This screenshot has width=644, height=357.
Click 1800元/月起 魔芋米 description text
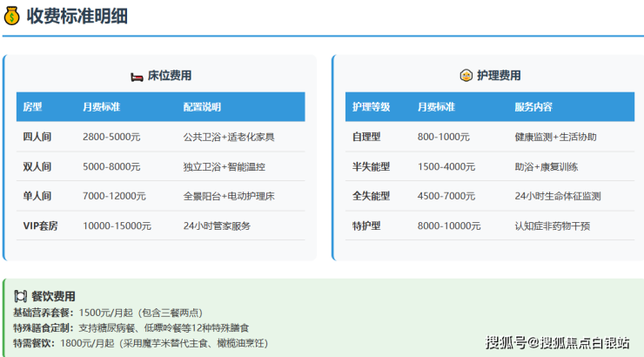[164, 343]
